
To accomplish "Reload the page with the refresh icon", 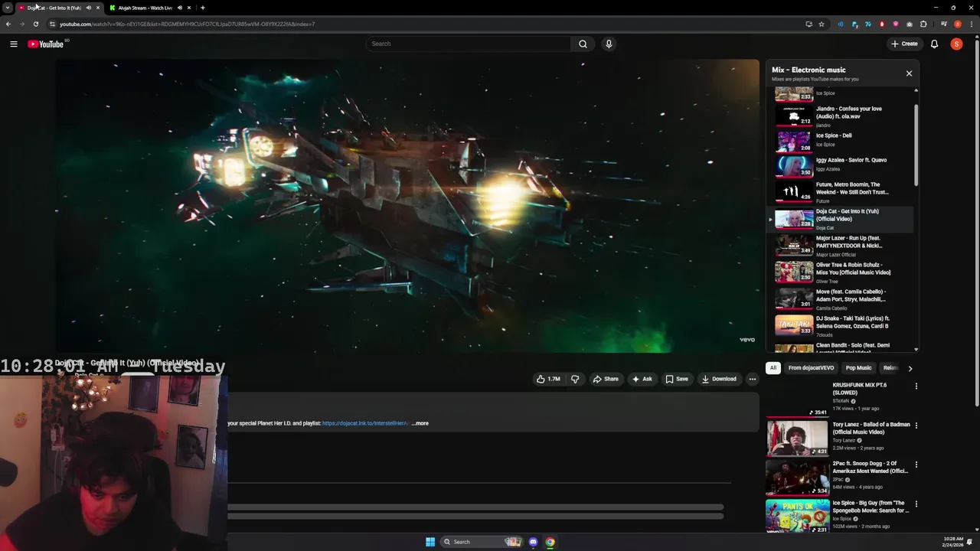I will (x=35, y=24).
